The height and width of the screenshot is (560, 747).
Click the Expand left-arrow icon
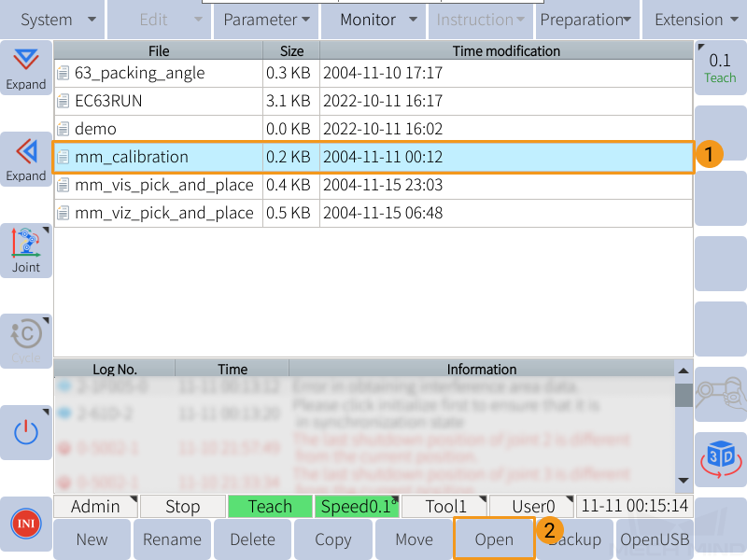click(x=26, y=159)
